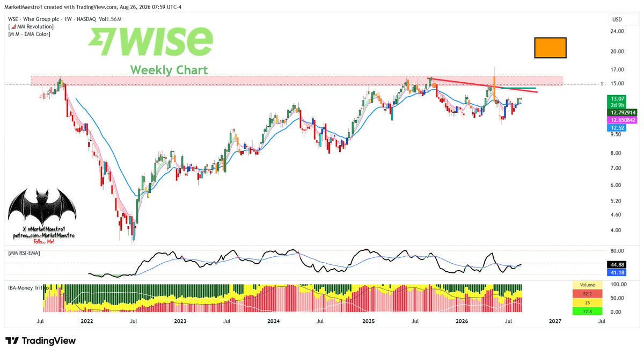Click the patreon.com/MarketMaestro link text
Viewport: 644px width, 354px height.
point(43,236)
